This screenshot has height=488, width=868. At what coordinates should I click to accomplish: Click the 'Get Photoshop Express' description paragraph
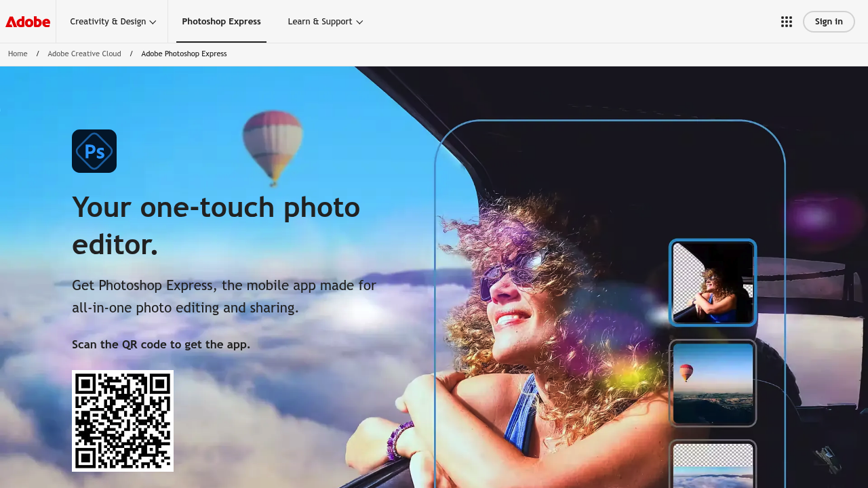pos(224,297)
